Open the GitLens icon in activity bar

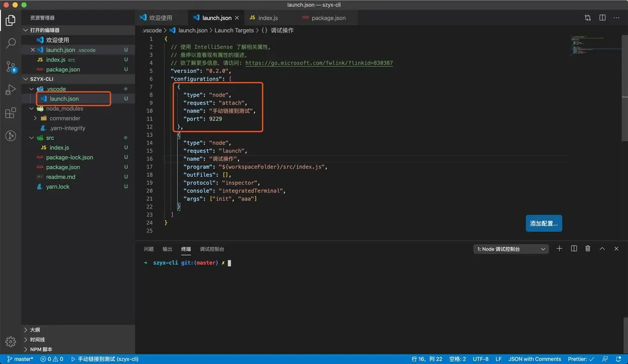click(x=11, y=136)
